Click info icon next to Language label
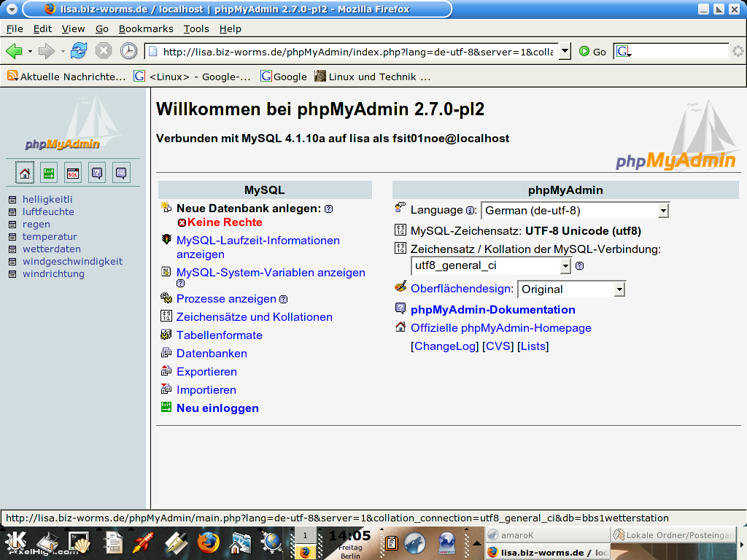The width and height of the screenshot is (747, 560). point(471,210)
